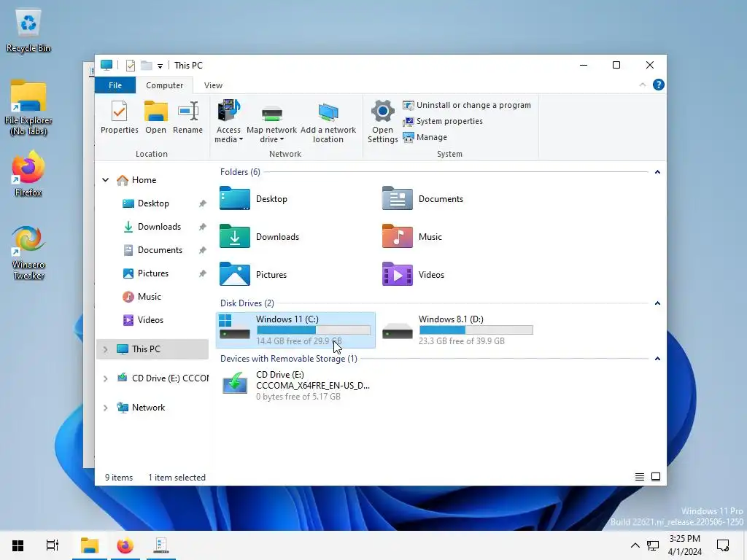Image resolution: width=747 pixels, height=560 pixels.
Task: Toggle the pin next to sidebar Desktop
Action: 203,203
